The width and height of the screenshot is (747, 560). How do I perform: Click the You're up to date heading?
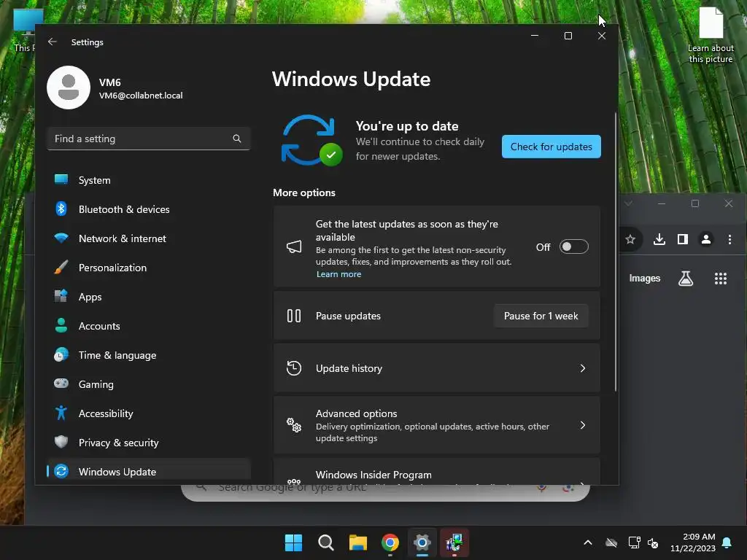pyautogui.click(x=407, y=126)
